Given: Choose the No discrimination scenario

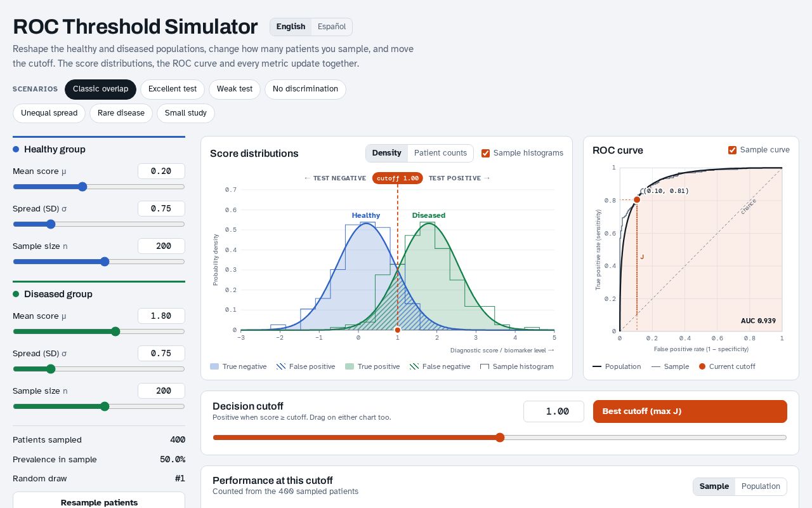Looking at the screenshot, I should click(x=305, y=89).
